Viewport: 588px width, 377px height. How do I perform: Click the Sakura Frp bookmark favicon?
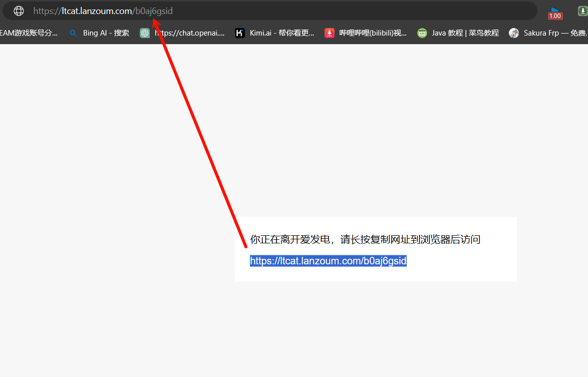514,33
